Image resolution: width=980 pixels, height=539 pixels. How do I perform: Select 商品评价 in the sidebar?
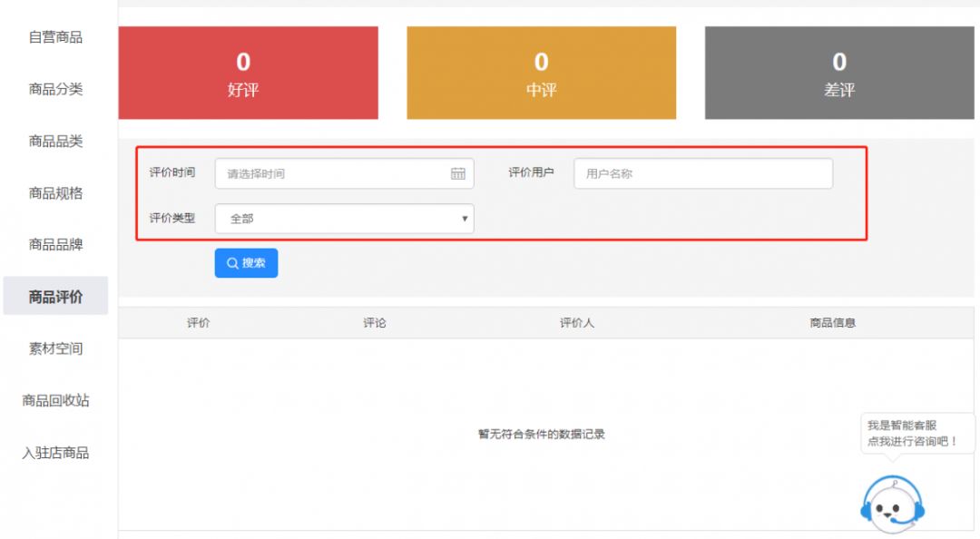[54, 297]
